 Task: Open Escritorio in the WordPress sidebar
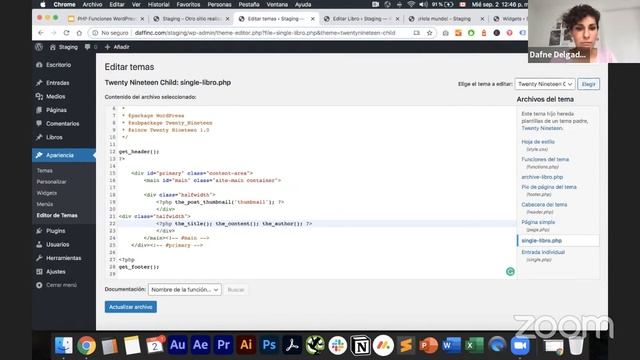pos(58,65)
